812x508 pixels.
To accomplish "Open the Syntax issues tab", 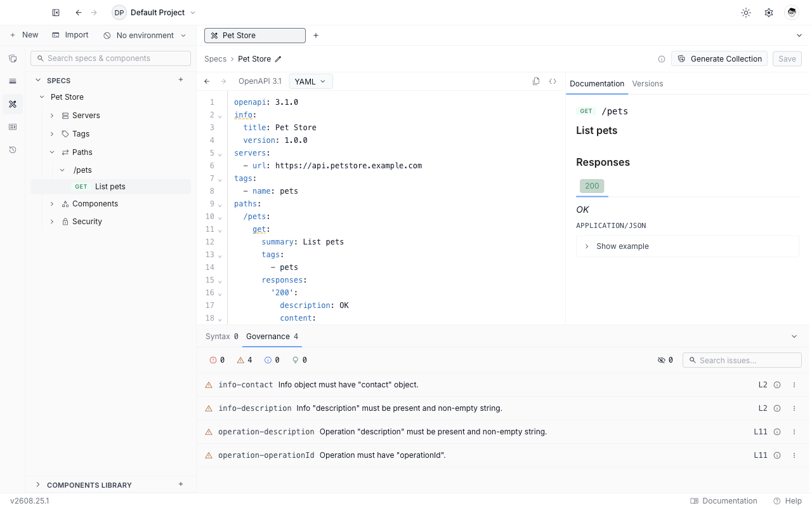I will [222, 337].
